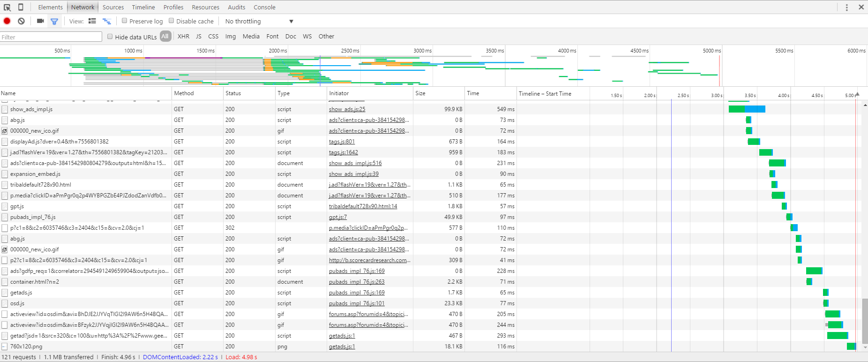The image size is (868, 362).
Task: Stop recording network log (red dot)
Action: (x=7, y=21)
